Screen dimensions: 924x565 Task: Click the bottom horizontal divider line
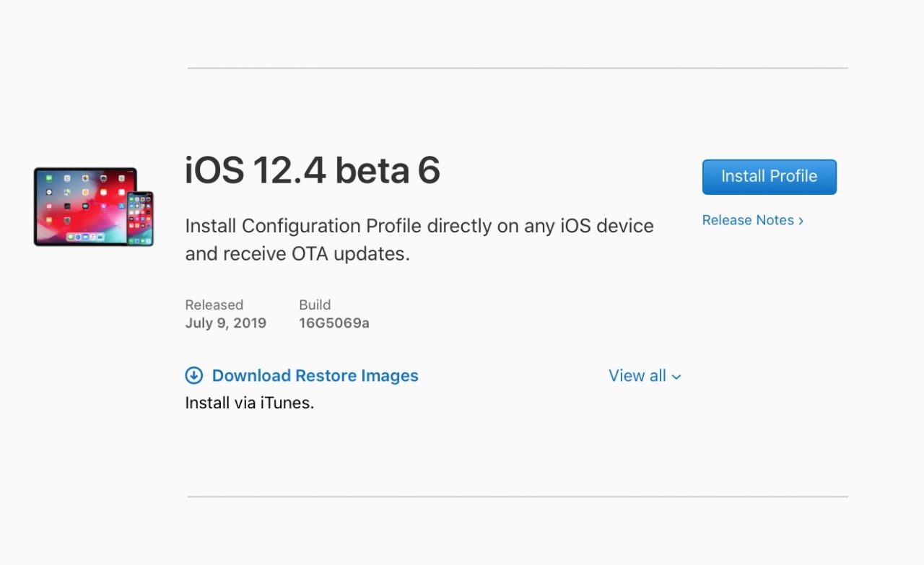[517, 496]
